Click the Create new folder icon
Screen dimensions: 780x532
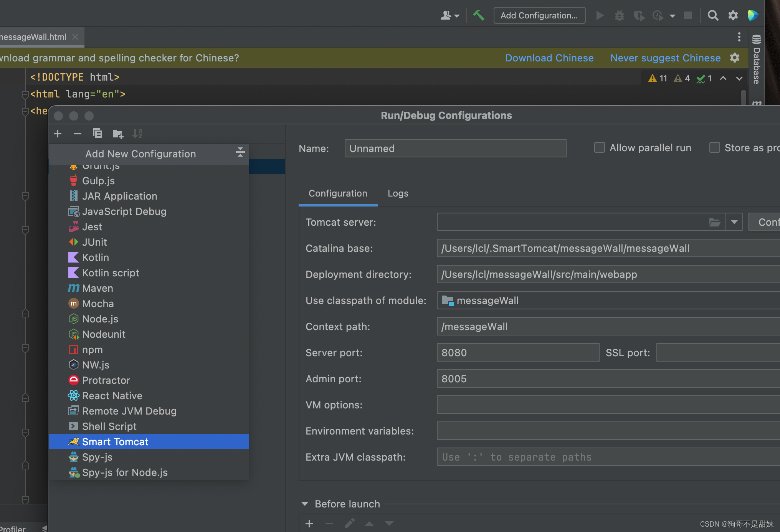pos(118,134)
